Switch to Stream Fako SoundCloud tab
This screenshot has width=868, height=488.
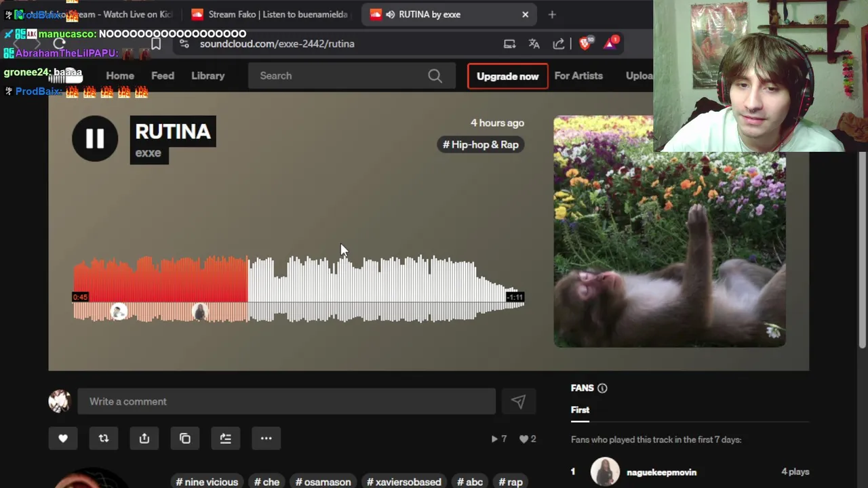click(271, 14)
